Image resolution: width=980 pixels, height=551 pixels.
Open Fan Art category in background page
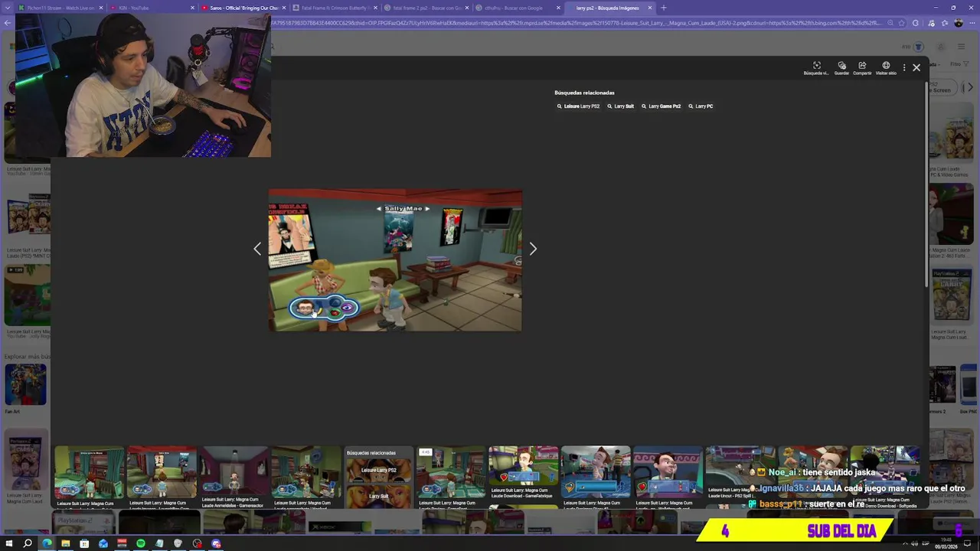point(25,389)
